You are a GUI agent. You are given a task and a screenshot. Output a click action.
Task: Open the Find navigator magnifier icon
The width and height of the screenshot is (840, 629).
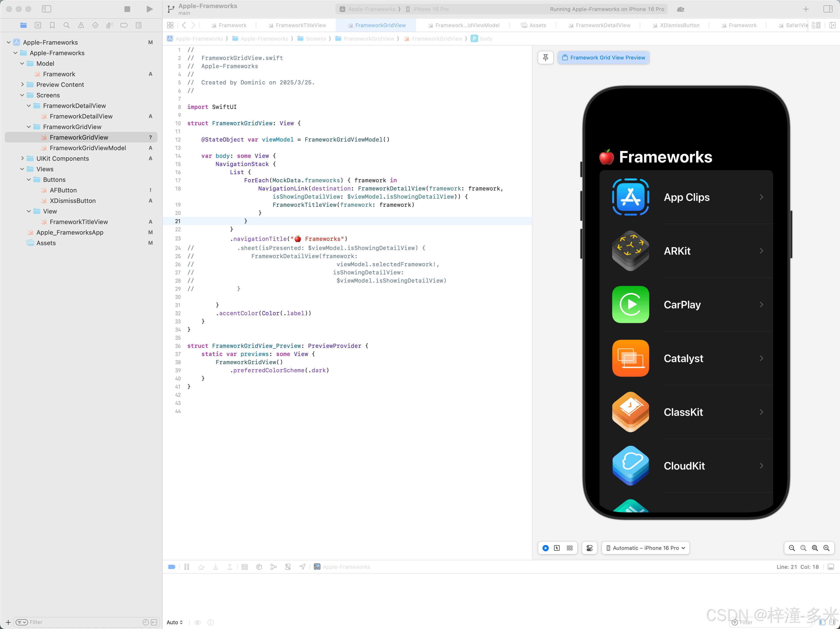click(x=66, y=25)
